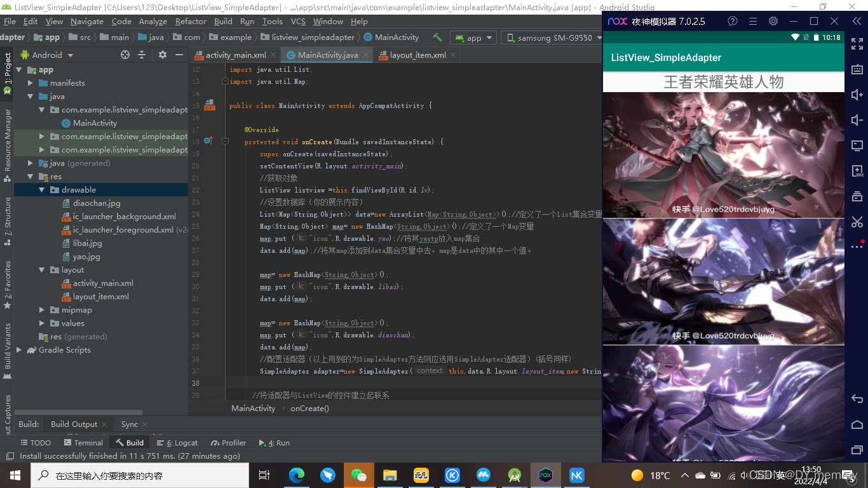The width and height of the screenshot is (868, 488).
Task: Click override gutter marker on line 18
Action: tap(208, 142)
